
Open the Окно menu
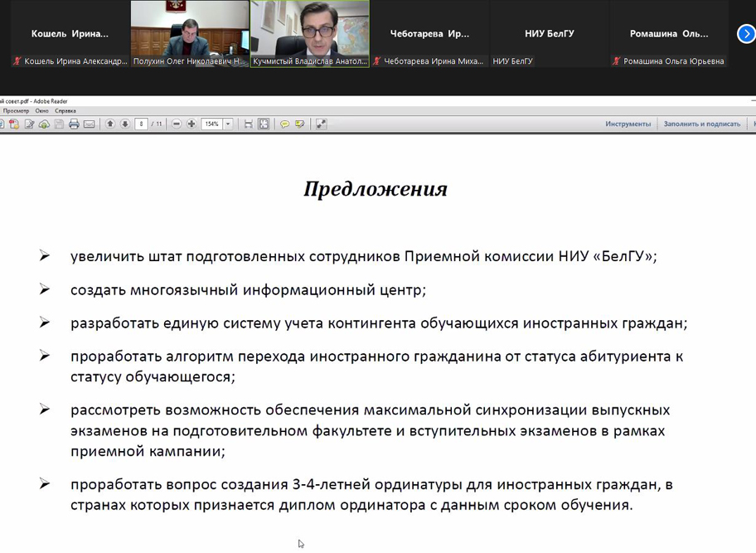coord(41,110)
